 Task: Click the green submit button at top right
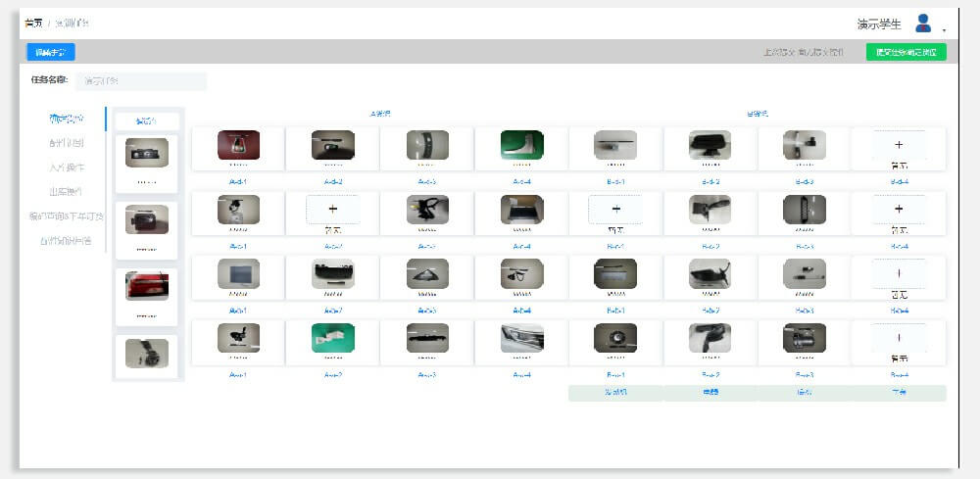point(906,52)
